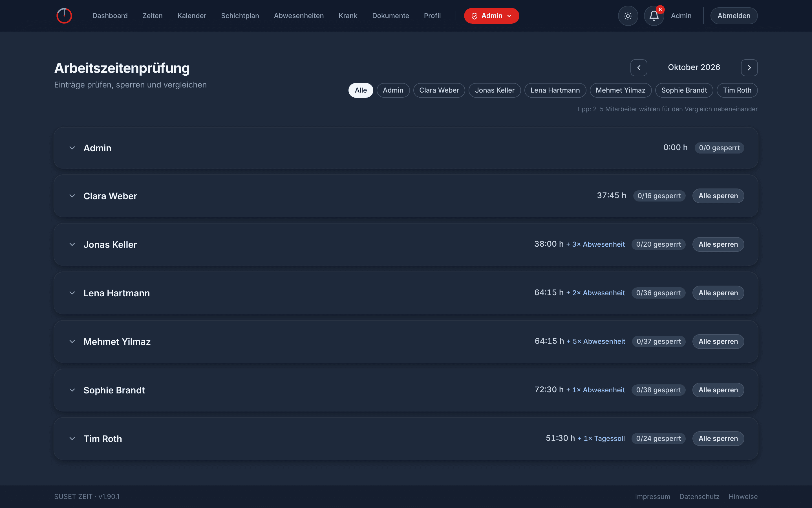Open the Profil nav item

pos(432,16)
